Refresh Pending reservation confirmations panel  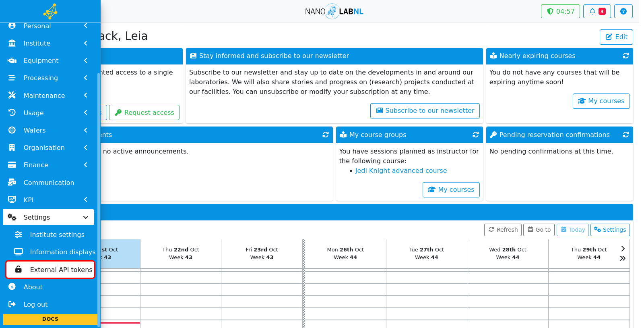pos(625,135)
